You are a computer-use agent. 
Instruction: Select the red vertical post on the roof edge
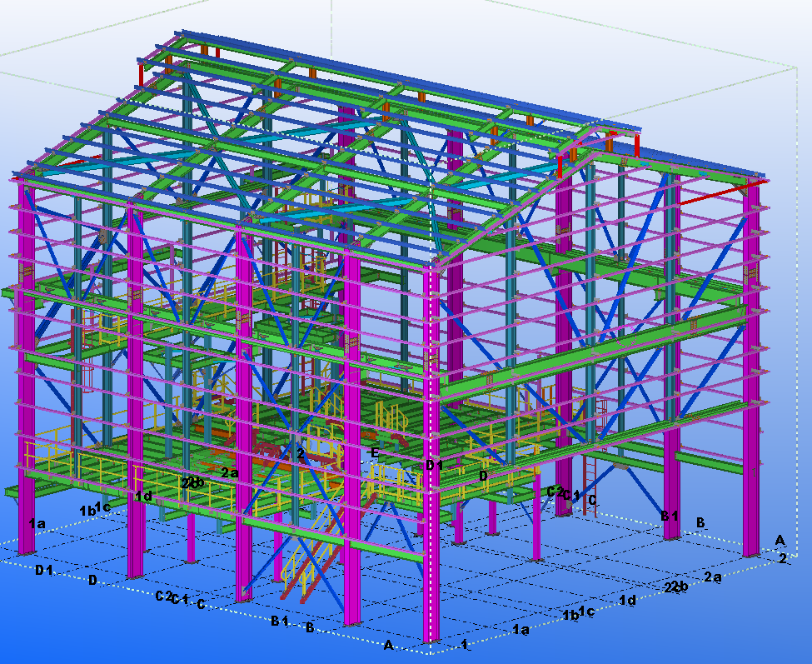(638, 145)
